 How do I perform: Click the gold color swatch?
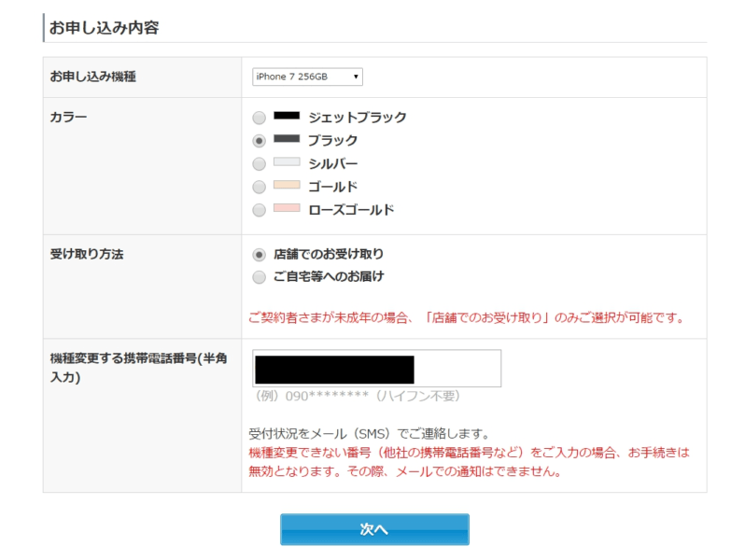[287, 186]
